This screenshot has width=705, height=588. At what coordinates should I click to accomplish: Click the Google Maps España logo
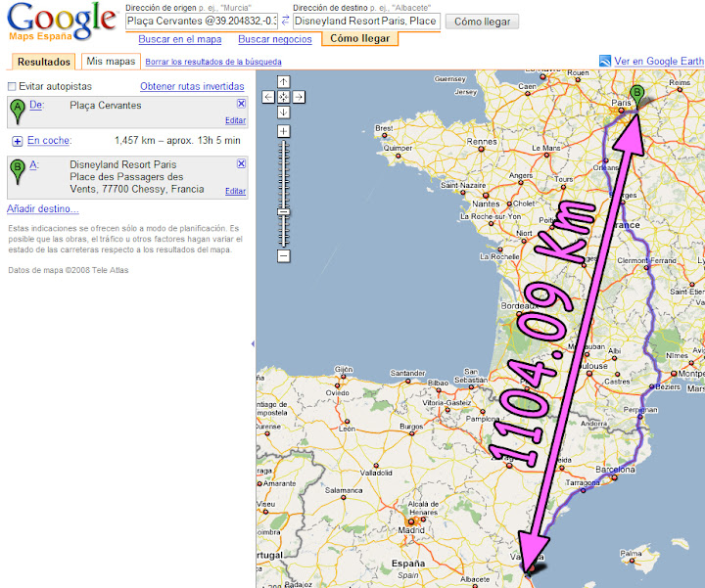pyautogui.click(x=62, y=22)
